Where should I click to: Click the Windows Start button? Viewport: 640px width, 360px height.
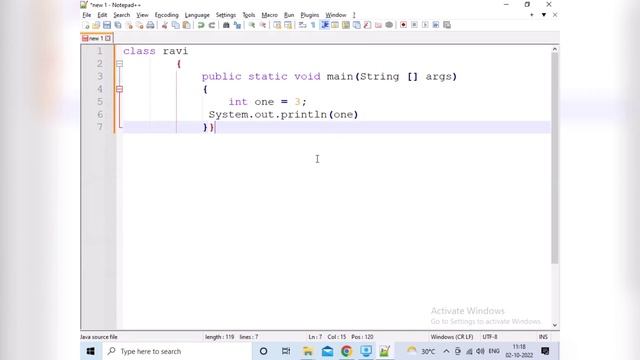[91, 351]
